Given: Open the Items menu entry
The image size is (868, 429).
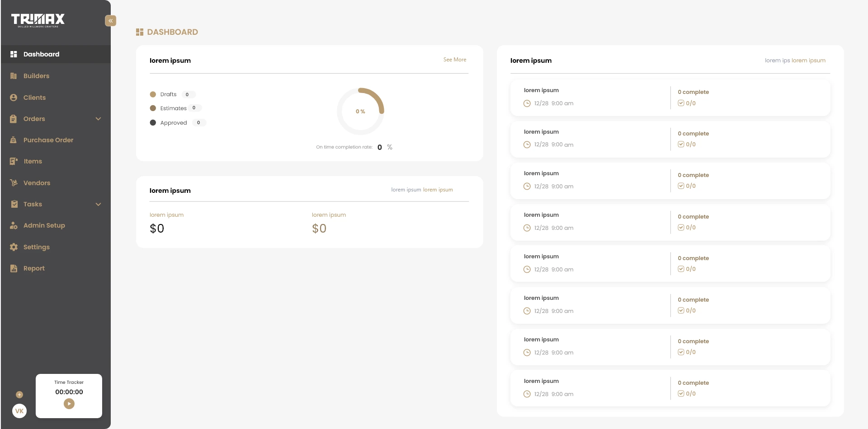Looking at the screenshot, I should click(x=33, y=161).
